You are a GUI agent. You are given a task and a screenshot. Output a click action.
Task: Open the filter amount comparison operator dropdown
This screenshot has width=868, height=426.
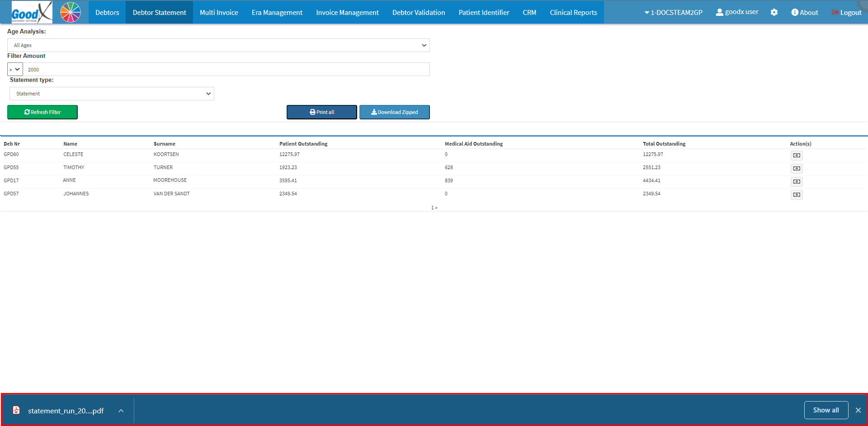point(15,70)
